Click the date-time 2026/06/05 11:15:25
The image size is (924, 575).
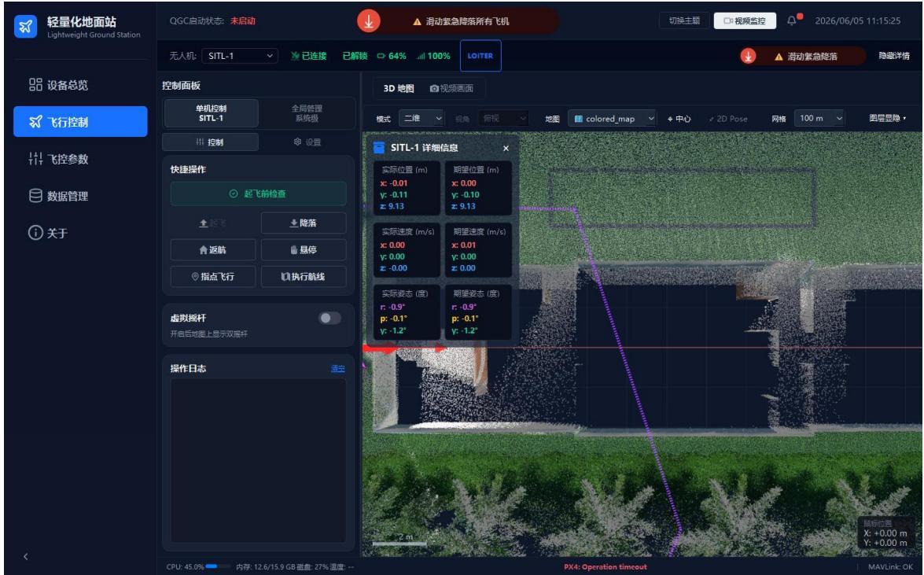857,20
